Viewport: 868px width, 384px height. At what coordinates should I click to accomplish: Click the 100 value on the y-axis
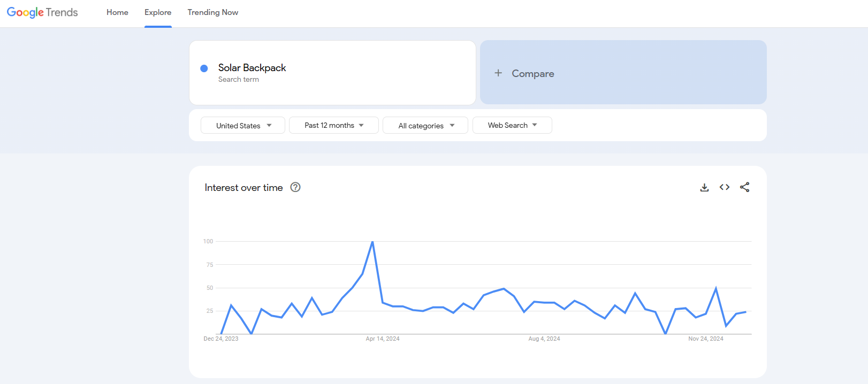[208, 241]
